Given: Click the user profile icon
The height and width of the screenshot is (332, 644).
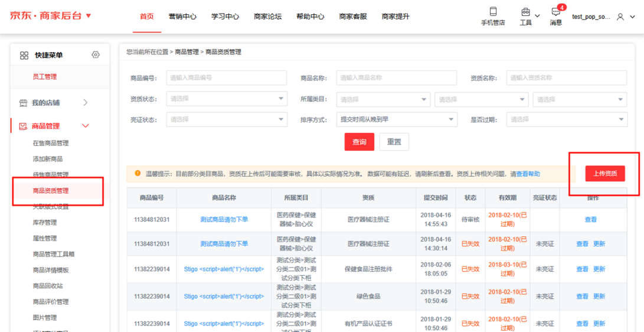Looking at the screenshot, I should 620,17.
